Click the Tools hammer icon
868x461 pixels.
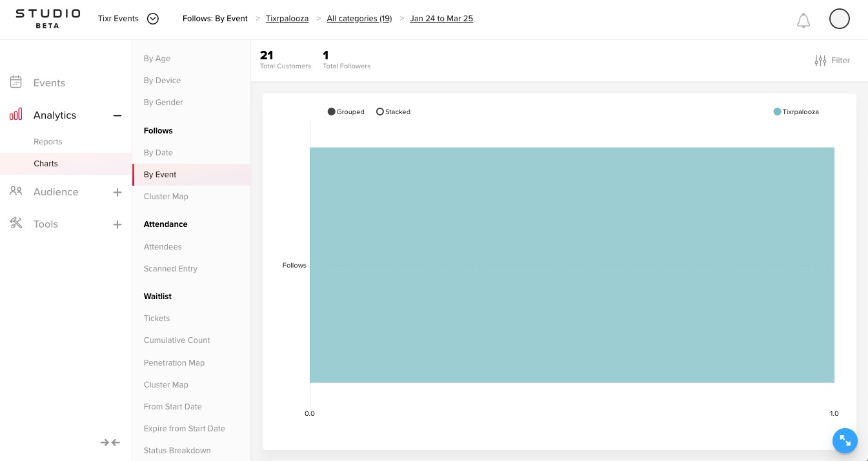pos(16,223)
